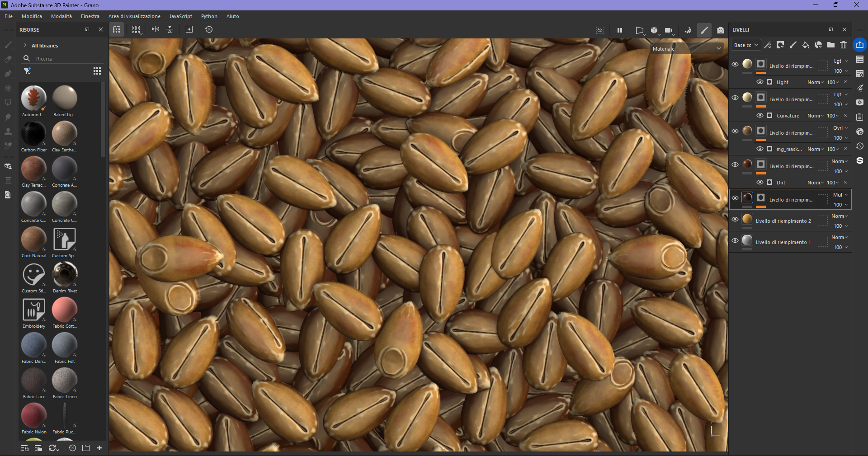Open the Base color channel dropdown
Viewport: 868px width, 456px height.
745,45
